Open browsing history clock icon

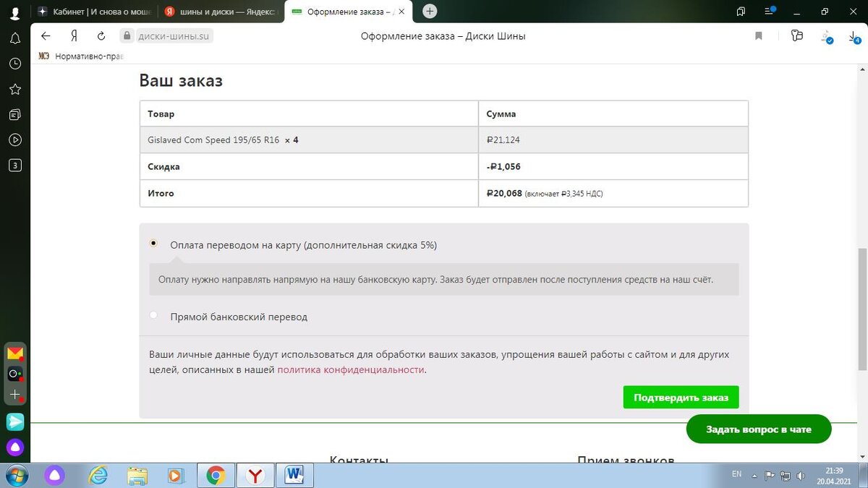coord(14,64)
